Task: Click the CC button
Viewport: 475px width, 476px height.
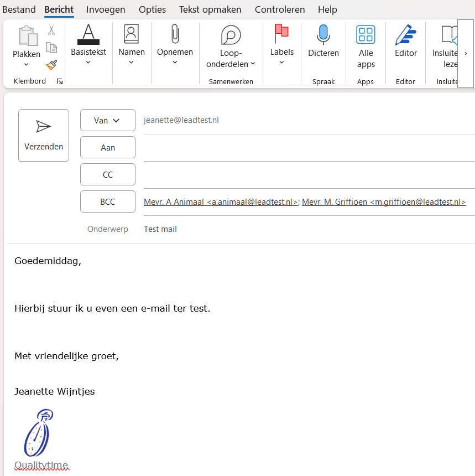Action: 108,174
